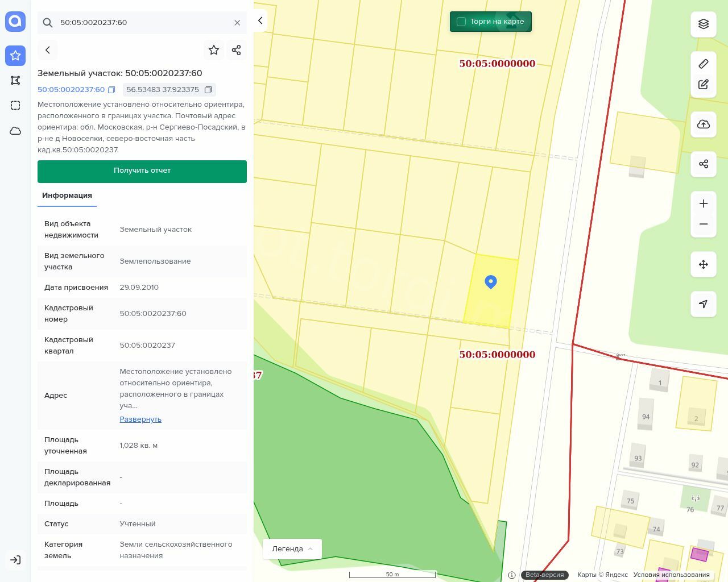Clear the search query with X
Viewport: 728px width, 582px height.
(237, 23)
